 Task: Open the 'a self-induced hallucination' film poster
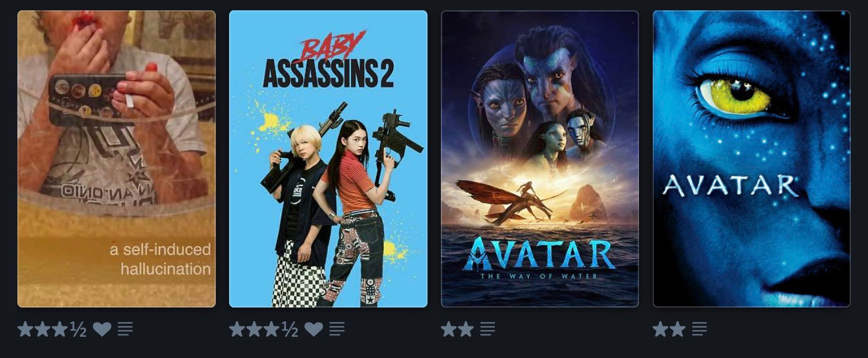tap(117, 159)
